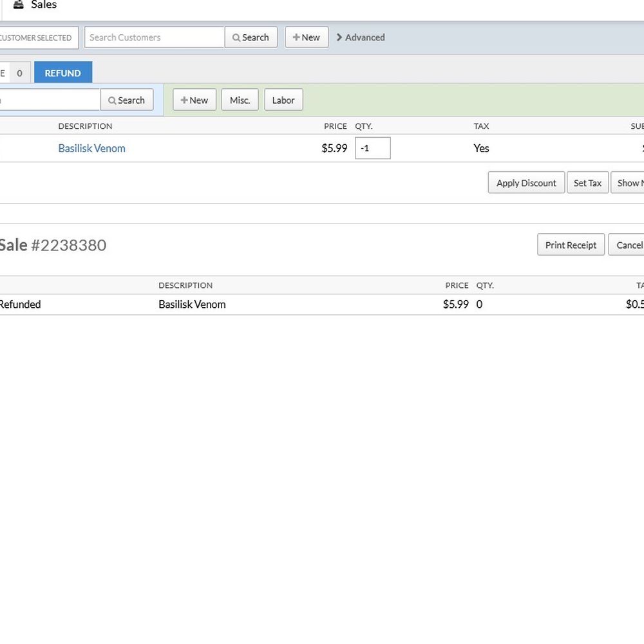Add a new item with New button
644x644 pixels.
194,100
